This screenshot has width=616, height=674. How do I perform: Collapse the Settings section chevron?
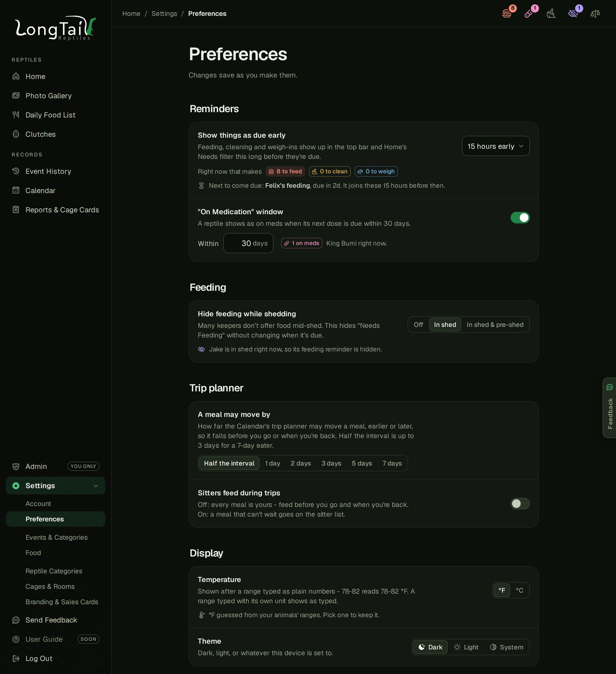96,486
